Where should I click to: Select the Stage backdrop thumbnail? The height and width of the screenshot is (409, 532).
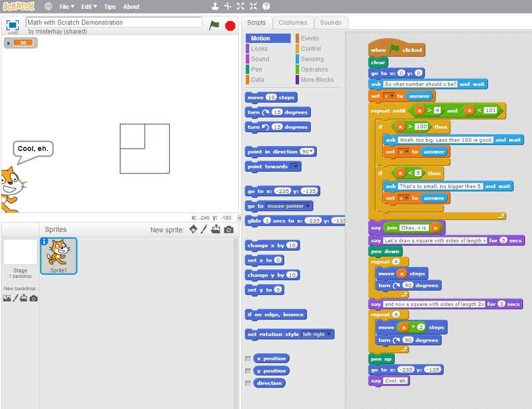(x=20, y=252)
